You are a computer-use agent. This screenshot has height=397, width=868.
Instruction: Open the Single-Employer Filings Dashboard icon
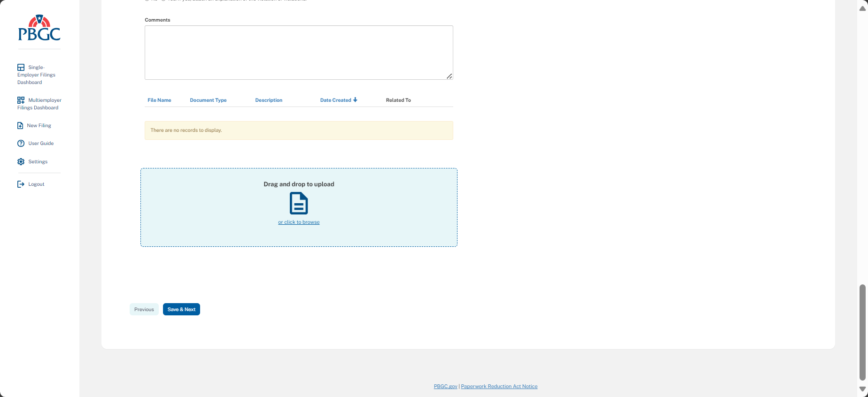click(x=21, y=67)
